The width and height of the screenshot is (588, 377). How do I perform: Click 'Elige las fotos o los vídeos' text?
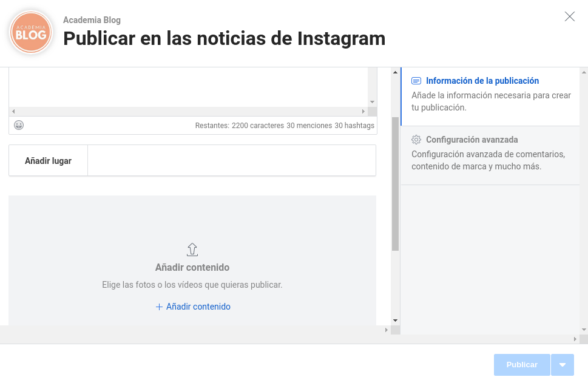tap(192, 285)
